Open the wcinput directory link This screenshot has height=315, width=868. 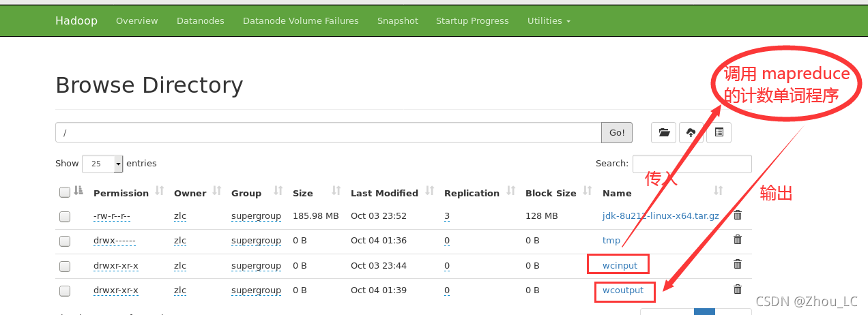(x=620, y=265)
